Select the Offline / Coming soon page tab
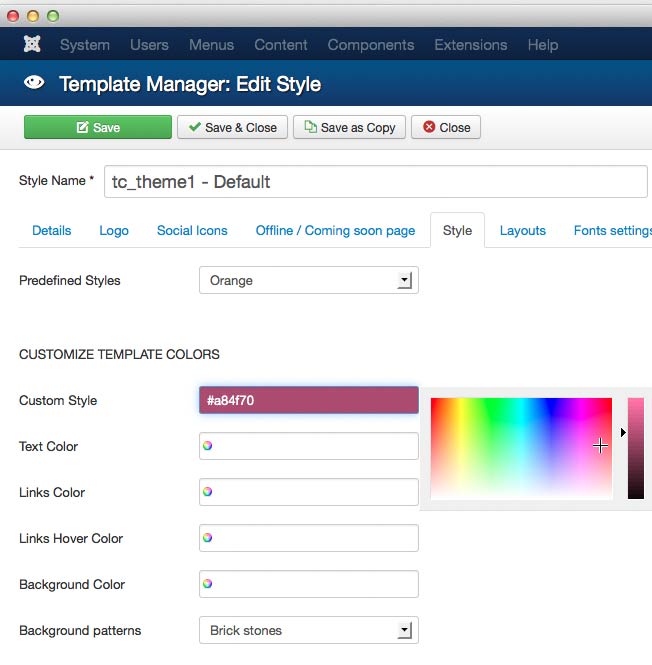The image size is (652, 665). [335, 231]
